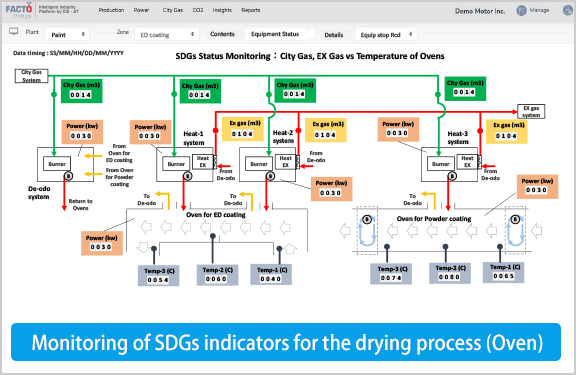Click ED coating oven Temp-2 (C) reading
The height and width of the screenshot is (375, 576).
coord(217,275)
